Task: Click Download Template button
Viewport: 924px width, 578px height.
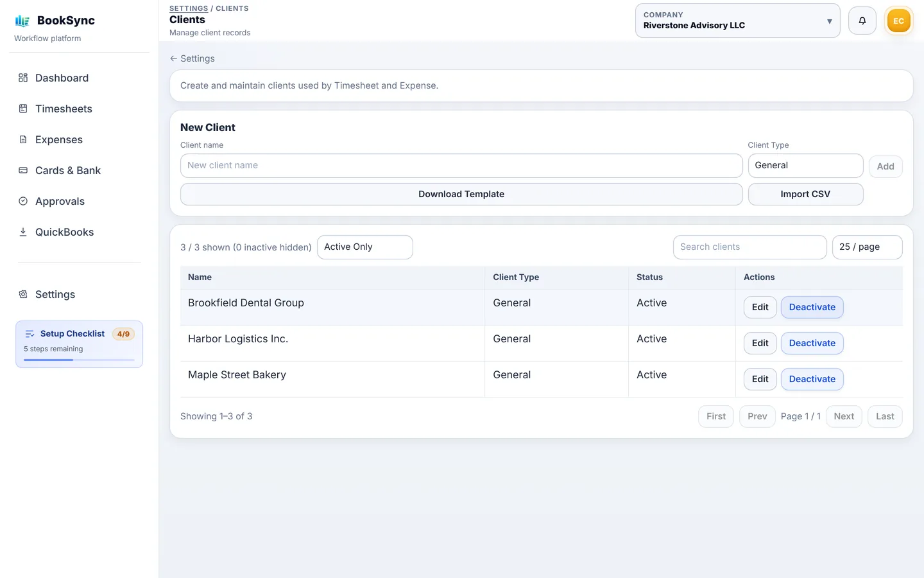Action: tap(461, 194)
